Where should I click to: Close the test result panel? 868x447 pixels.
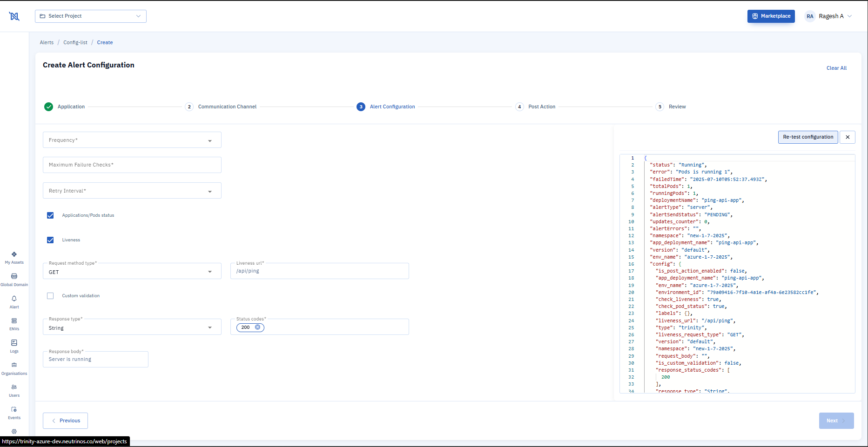coord(848,137)
